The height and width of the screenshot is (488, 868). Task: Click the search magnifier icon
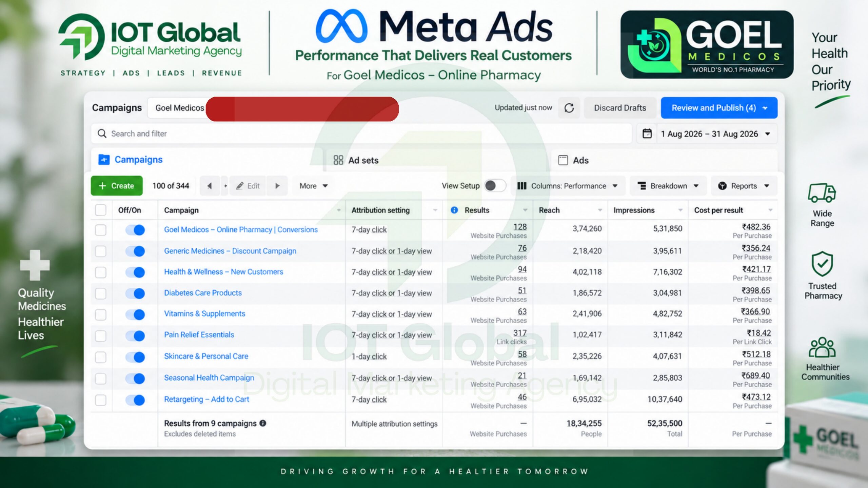(102, 134)
